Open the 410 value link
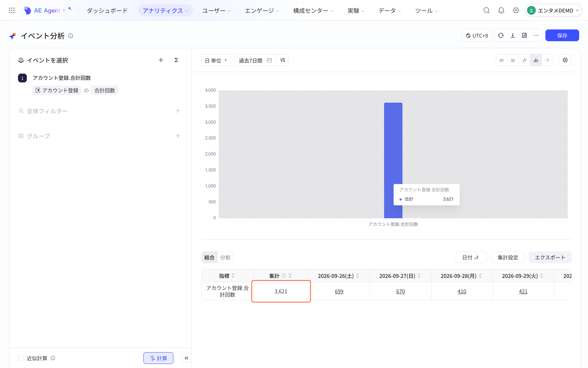588x368 pixels. coord(462,291)
